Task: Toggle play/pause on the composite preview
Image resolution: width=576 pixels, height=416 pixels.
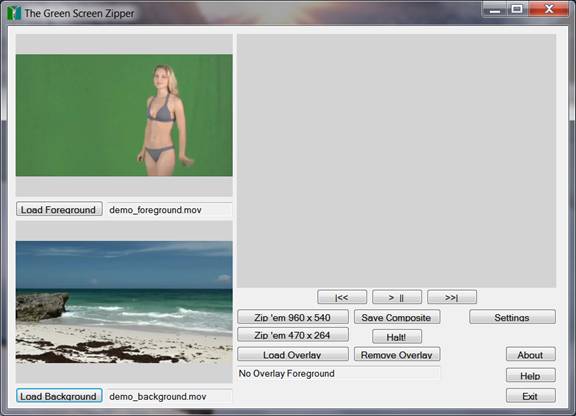Action: (x=397, y=297)
